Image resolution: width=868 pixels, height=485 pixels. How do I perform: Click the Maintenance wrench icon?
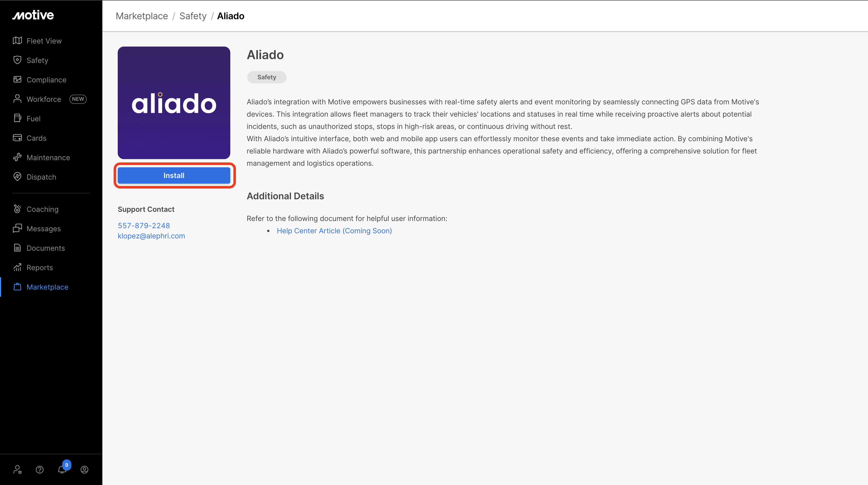[17, 157]
